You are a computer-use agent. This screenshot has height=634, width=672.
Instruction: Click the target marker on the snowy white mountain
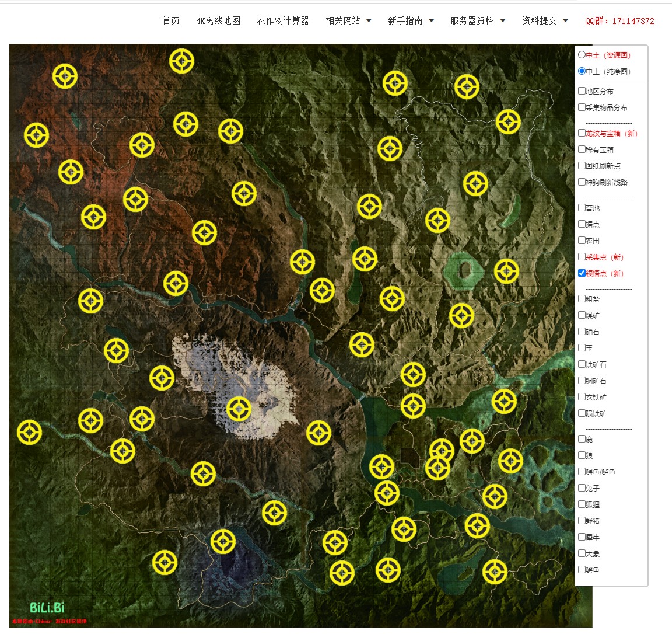pyautogui.click(x=239, y=409)
